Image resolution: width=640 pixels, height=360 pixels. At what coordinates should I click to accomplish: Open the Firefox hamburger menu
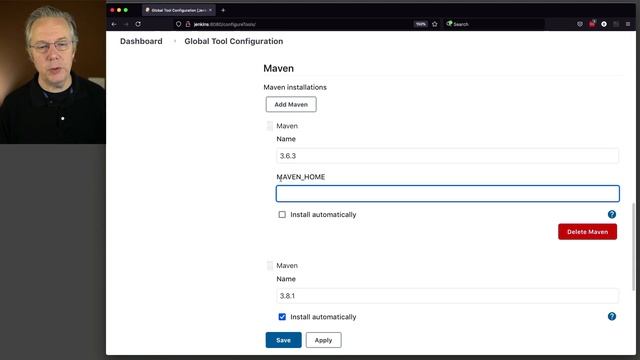click(628, 24)
